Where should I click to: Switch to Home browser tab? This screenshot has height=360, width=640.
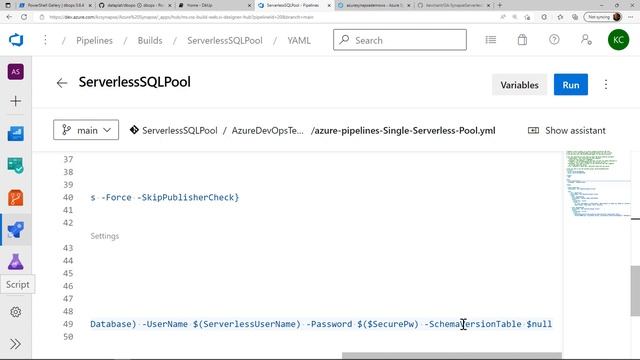214,5
